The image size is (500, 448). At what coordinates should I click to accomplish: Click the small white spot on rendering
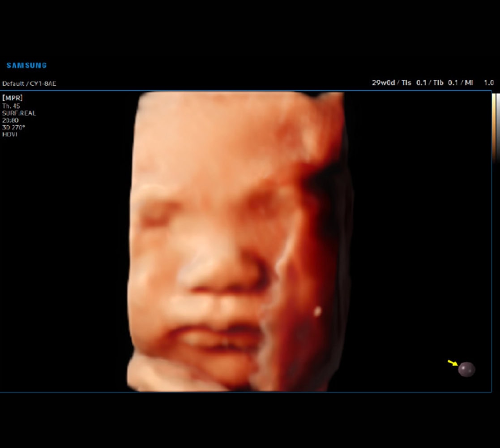317,311
